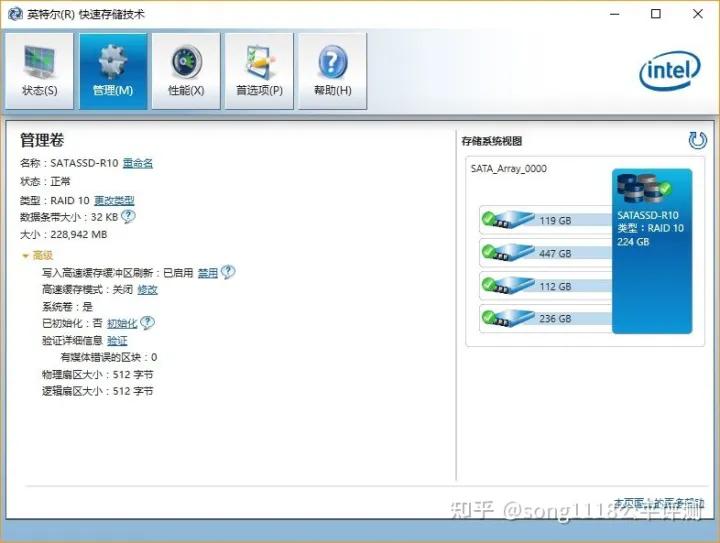The height and width of the screenshot is (543, 720).
Task: Click the 有媒体错误的区块：0 text
Action: (109, 357)
